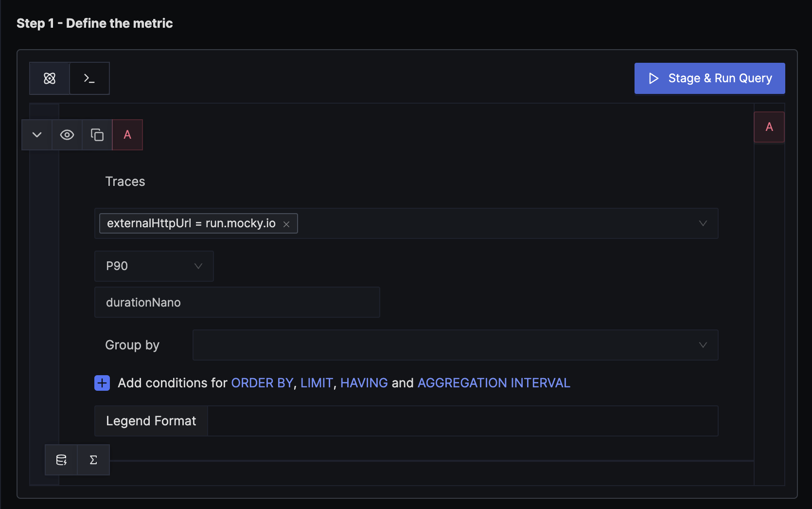Click the durationNano attribute field
This screenshot has width=812, height=509.
coord(237,302)
